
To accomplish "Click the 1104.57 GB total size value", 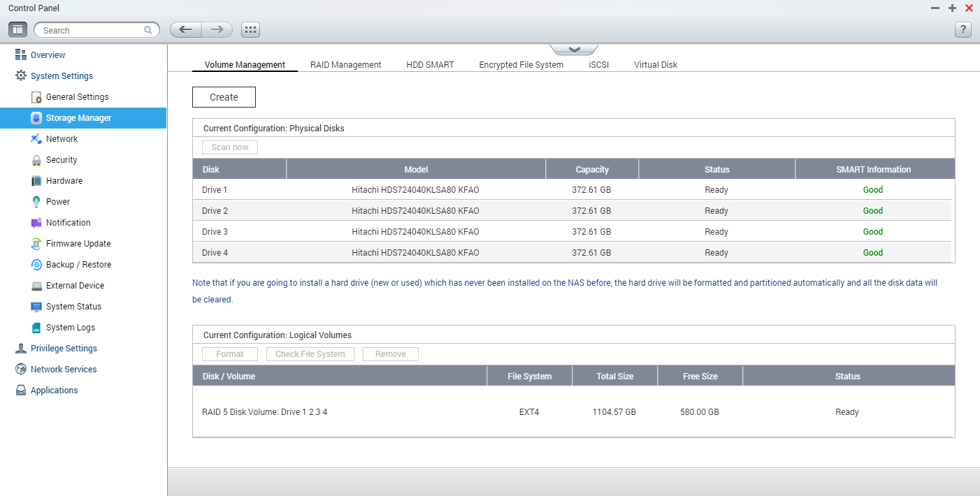I will click(x=614, y=412).
